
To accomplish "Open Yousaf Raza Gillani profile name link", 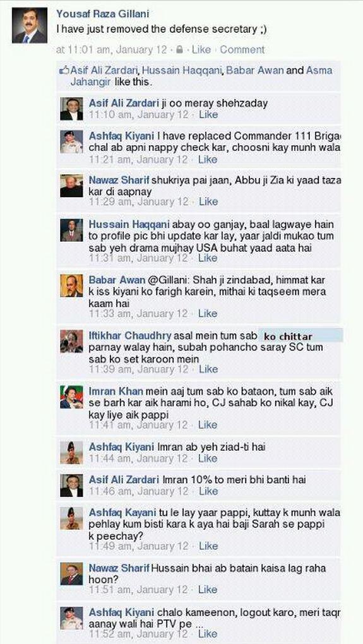I will click(103, 14).
